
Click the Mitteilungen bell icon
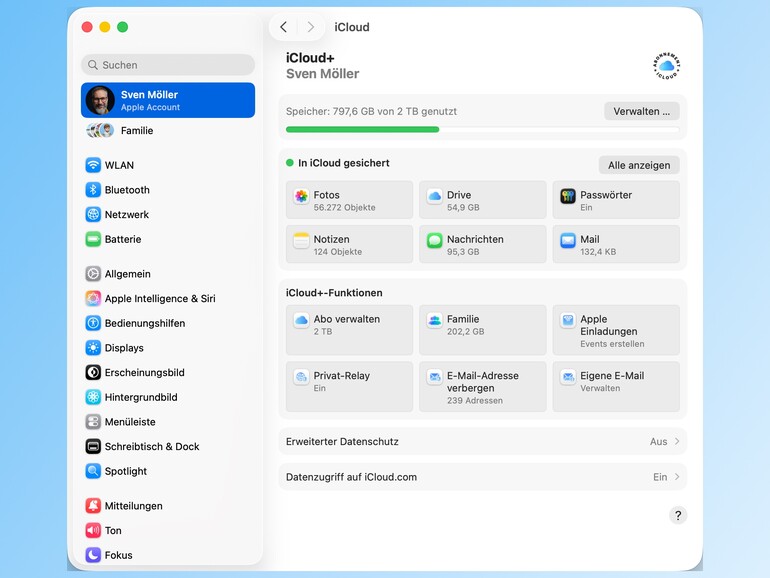[93, 505]
